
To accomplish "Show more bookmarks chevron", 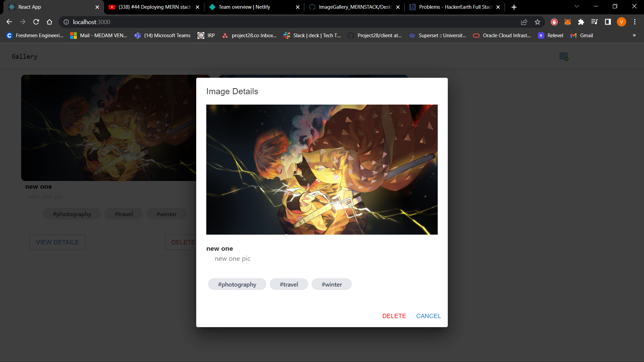I will (634, 35).
